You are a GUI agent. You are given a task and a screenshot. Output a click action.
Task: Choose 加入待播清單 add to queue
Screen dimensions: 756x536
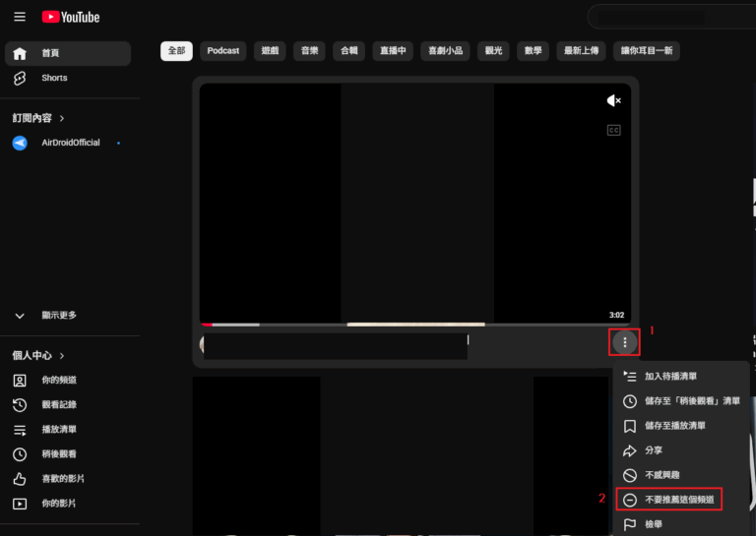(x=681, y=376)
